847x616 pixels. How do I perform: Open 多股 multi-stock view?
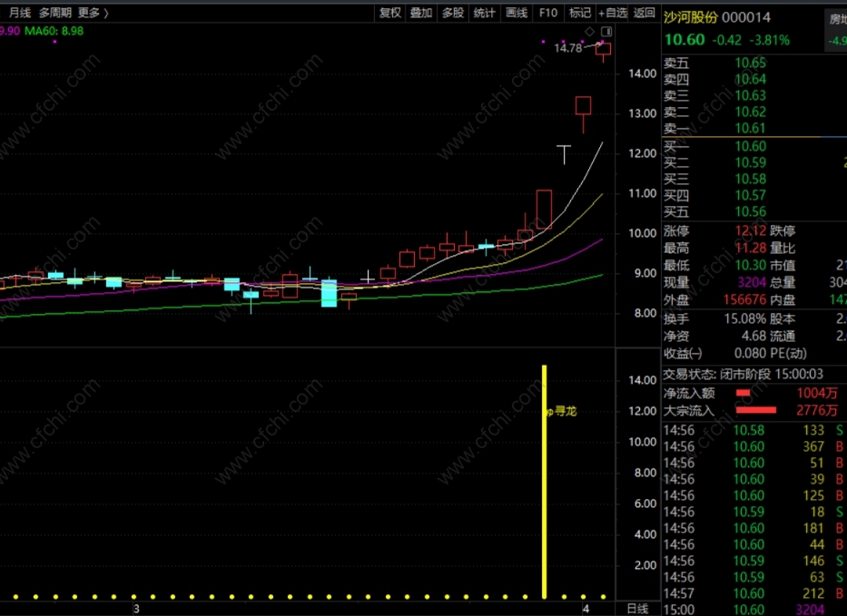tap(453, 13)
